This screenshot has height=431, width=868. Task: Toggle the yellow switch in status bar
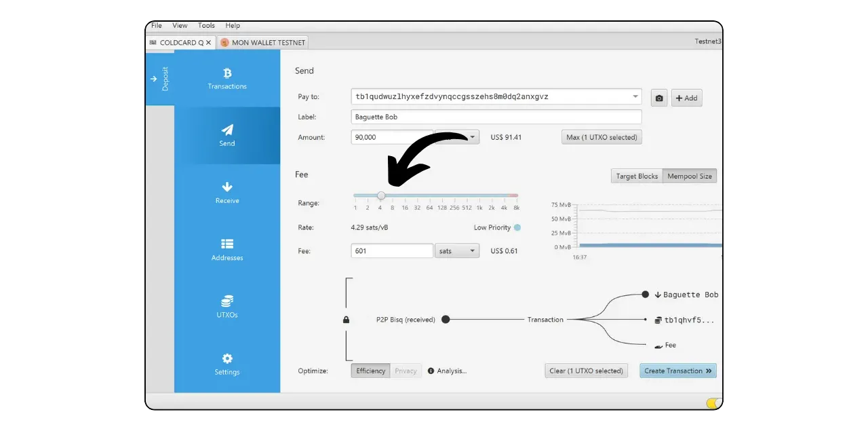point(713,403)
